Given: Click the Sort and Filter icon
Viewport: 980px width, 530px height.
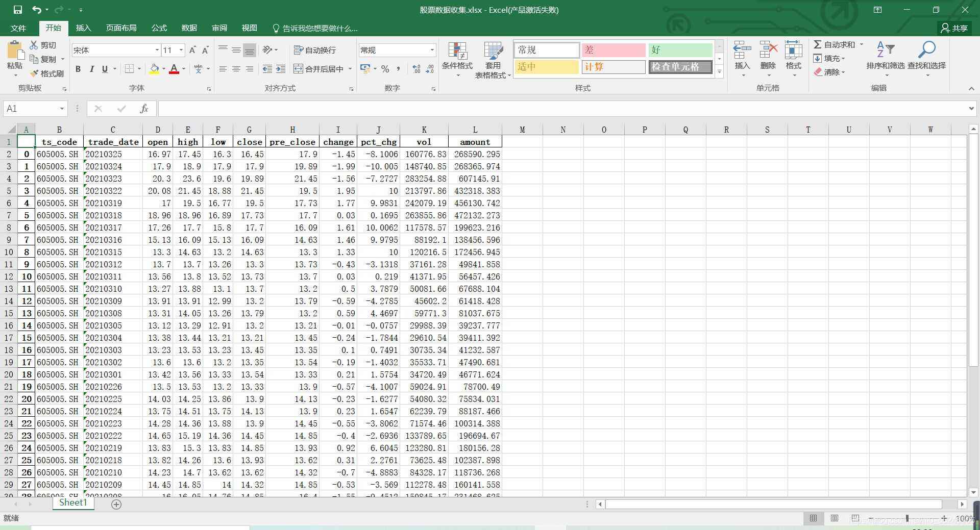Looking at the screenshot, I should 885,50.
